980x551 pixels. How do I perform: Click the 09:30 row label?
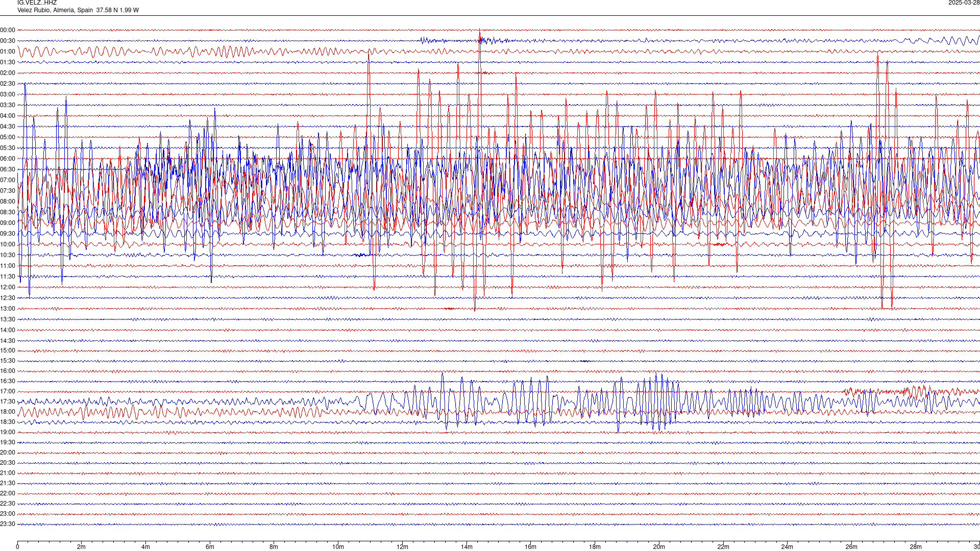[8, 234]
